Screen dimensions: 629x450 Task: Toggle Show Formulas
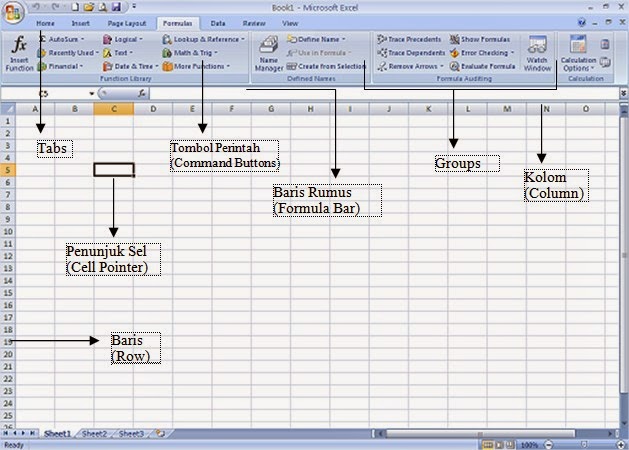click(480, 39)
